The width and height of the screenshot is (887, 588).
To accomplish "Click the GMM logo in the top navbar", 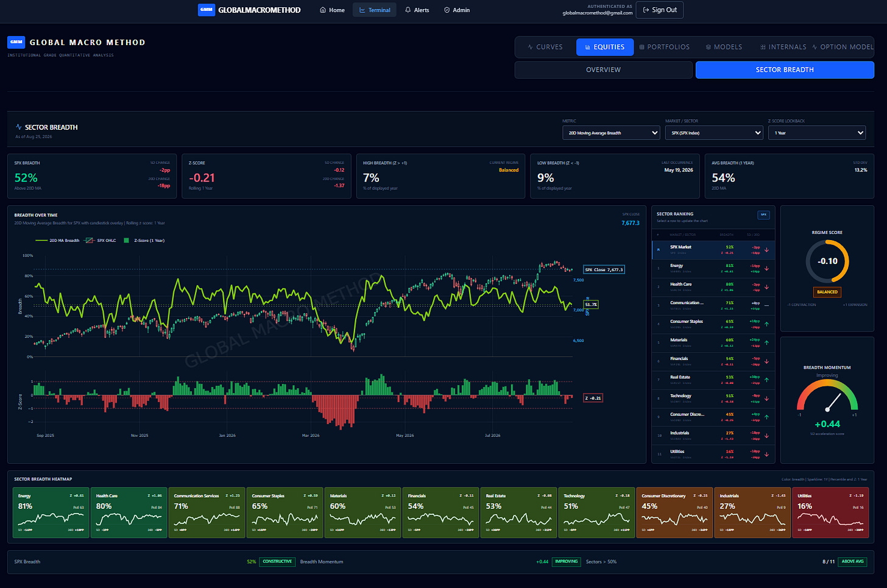I will point(207,10).
